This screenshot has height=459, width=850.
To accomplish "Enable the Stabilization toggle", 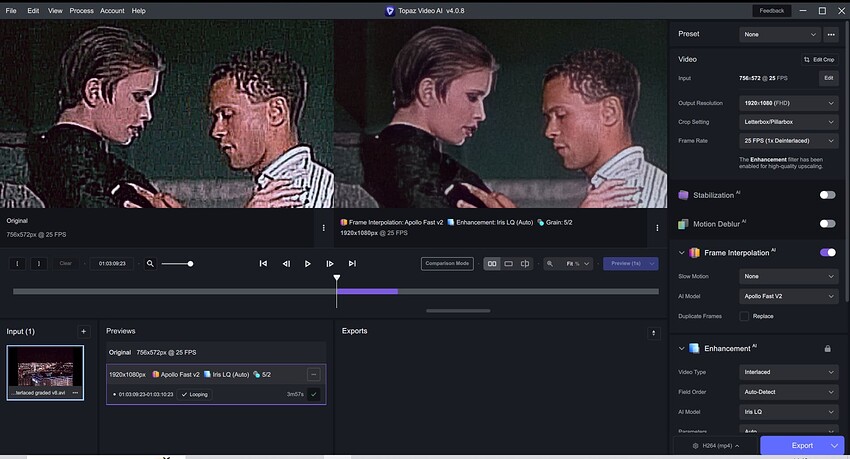I will tap(827, 195).
